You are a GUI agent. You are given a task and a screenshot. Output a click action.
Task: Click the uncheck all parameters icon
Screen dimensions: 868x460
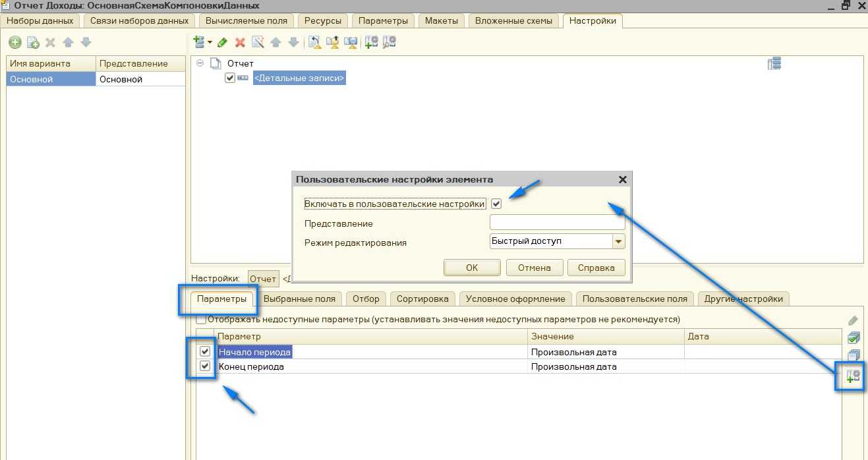point(853,356)
